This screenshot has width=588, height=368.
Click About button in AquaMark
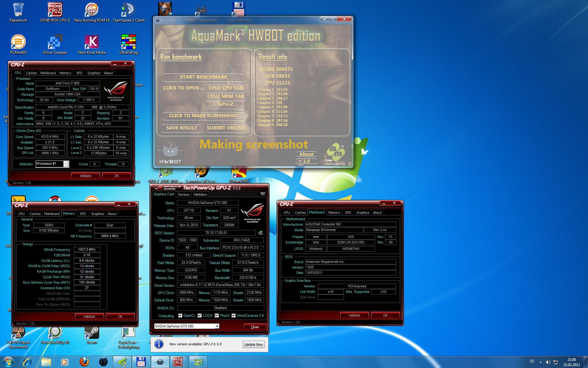[306, 154]
